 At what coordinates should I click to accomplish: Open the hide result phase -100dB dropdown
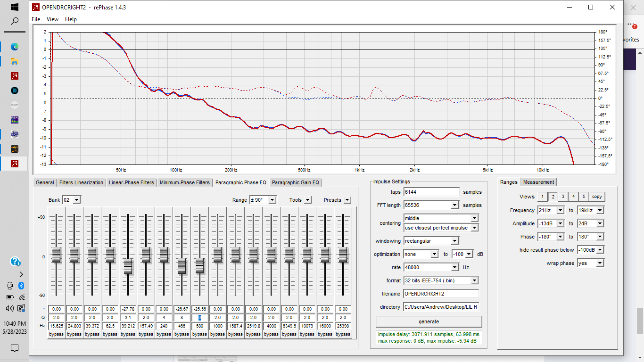pyautogui.click(x=600, y=250)
